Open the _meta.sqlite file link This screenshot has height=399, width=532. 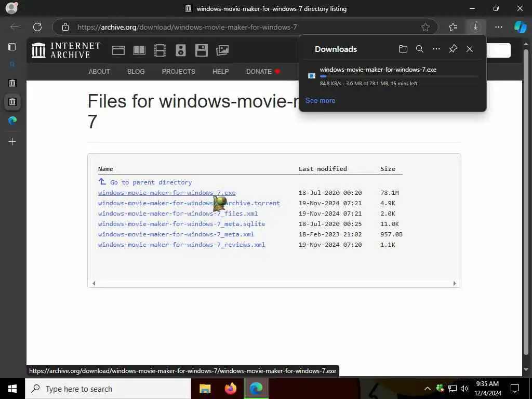click(181, 224)
